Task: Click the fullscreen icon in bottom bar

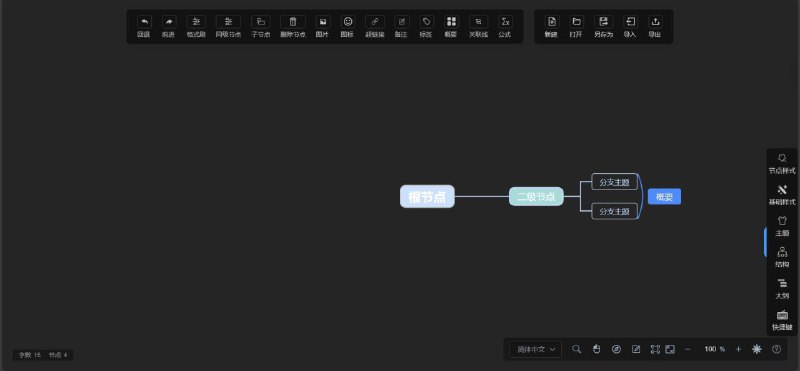Action: [670, 349]
